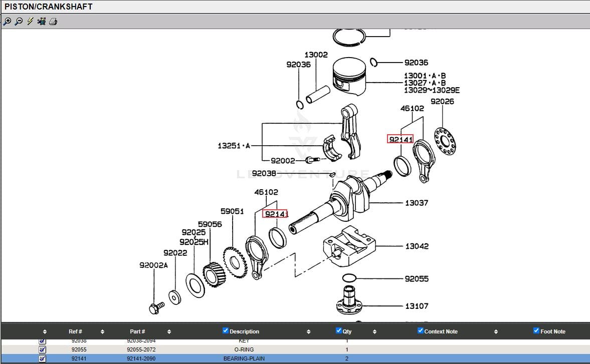Click the row icon for BEARING-PLAIN 92141
The height and width of the screenshot is (364, 590).
[x=42, y=358]
